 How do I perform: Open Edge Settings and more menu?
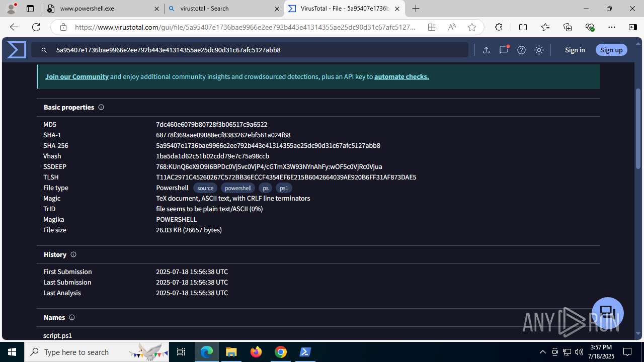coord(612,27)
